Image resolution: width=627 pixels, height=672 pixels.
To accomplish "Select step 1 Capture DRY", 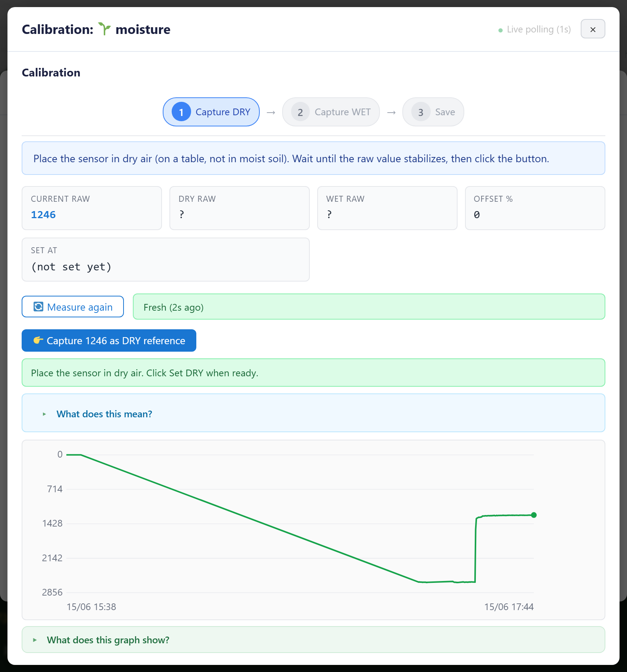I will tap(211, 112).
